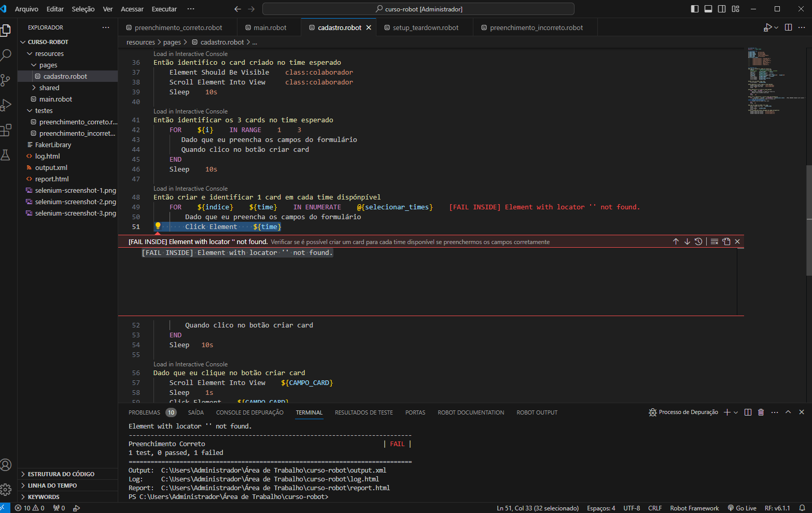This screenshot has width=812, height=513.
Task: Expand the shared folder
Action: [67, 88]
